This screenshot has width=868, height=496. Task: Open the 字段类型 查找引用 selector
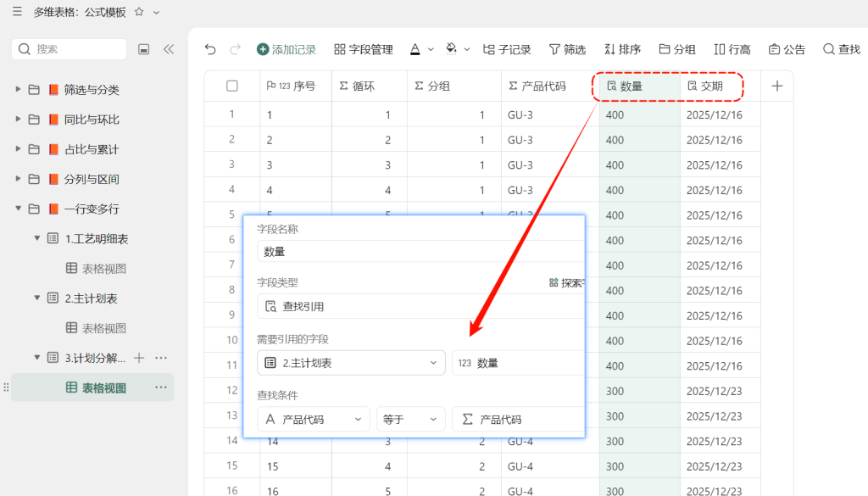[420, 306]
